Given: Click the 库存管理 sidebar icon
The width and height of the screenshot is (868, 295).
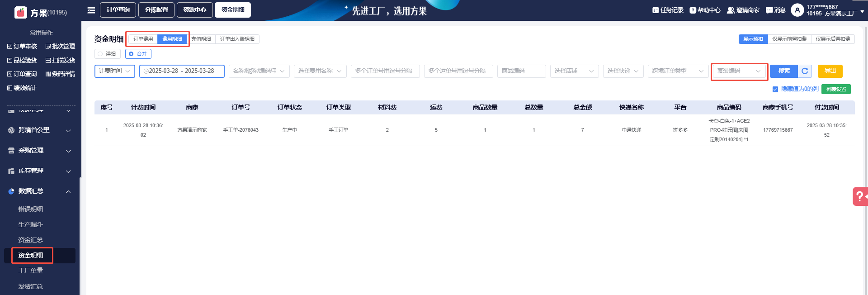Looking at the screenshot, I should (11, 171).
